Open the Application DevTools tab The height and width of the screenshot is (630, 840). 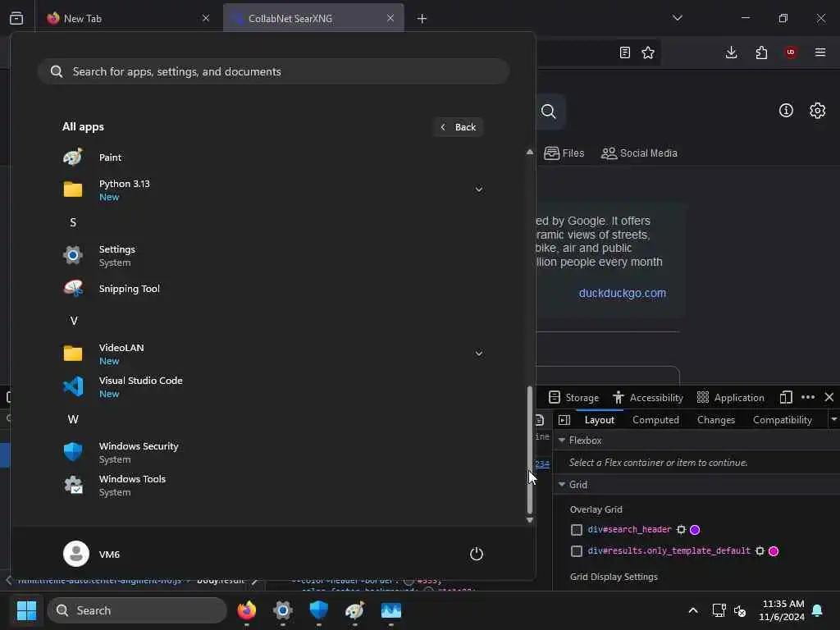pyautogui.click(x=731, y=398)
